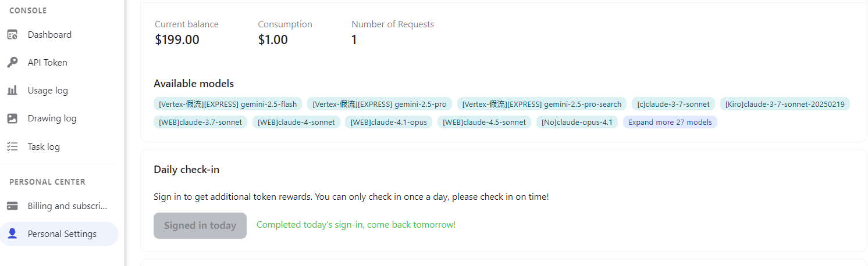Viewport: 868px width, 266px height.
Task: Click the Daily check-in heading
Action: point(186,170)
